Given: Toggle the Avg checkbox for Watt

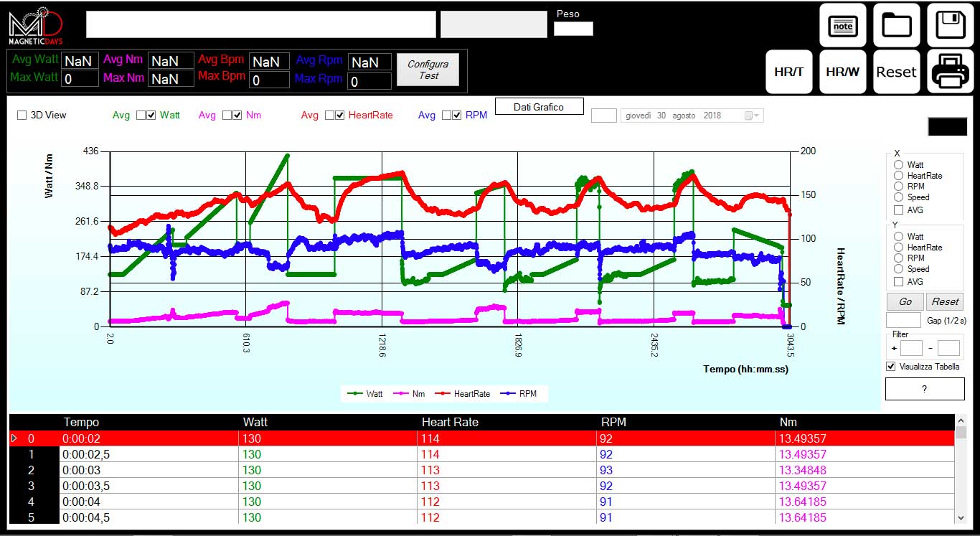Looking at the screenshot, I should coord(141,116).
